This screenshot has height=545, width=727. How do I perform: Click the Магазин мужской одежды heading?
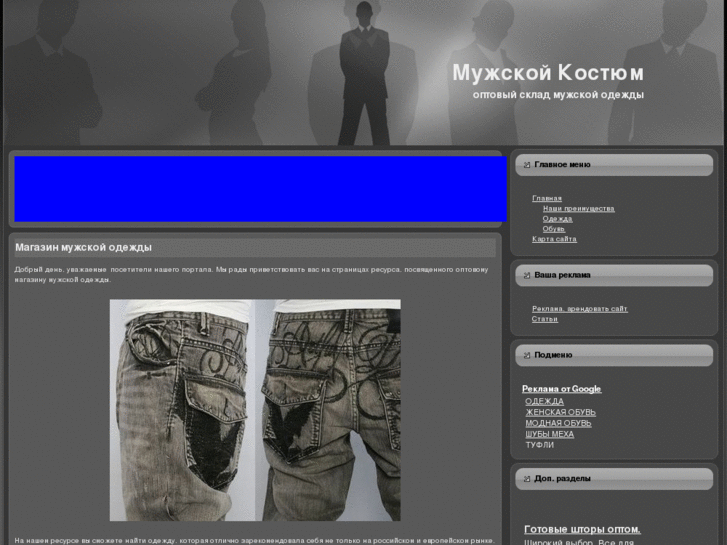click(x=83, y=247)
